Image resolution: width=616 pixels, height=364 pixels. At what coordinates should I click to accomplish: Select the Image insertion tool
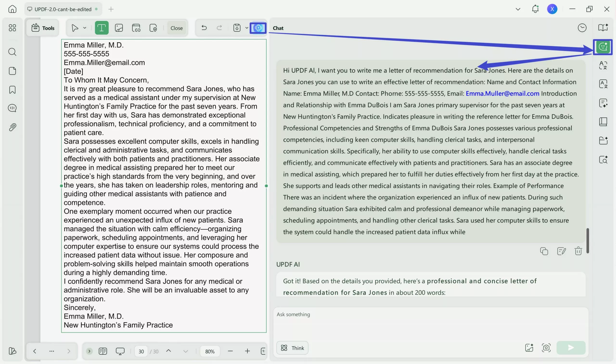click(x=119, y=28)
